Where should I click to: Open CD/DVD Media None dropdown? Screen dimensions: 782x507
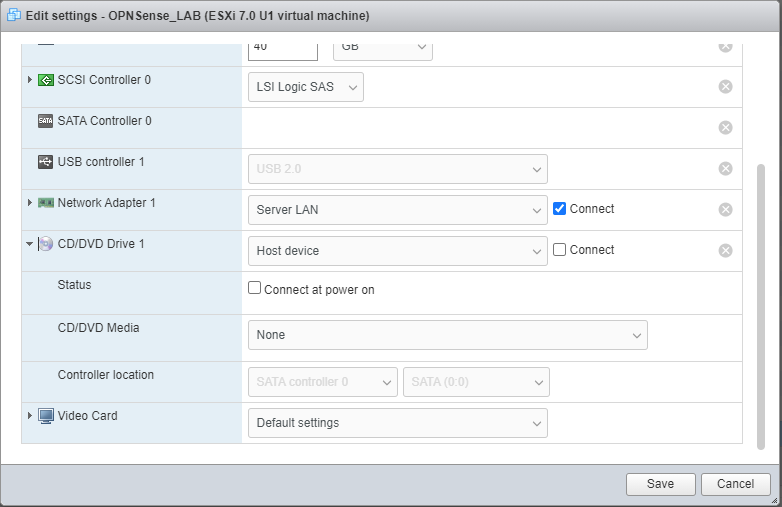(448, 335)
